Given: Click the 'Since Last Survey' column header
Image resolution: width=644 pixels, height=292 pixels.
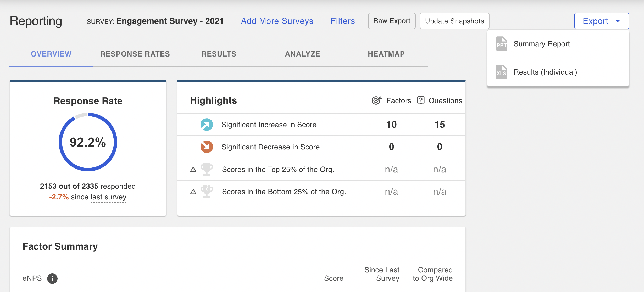Looking at the screenshot, I should pyautogui.click(x=382, y=274).
